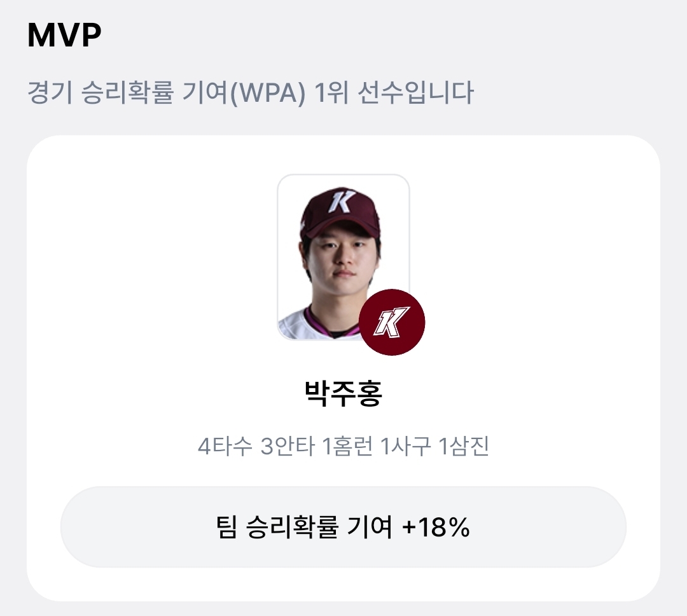This screenshot has width=687, height=616.
Task: Tap the +18% contribution value
Action: point(436,526)
